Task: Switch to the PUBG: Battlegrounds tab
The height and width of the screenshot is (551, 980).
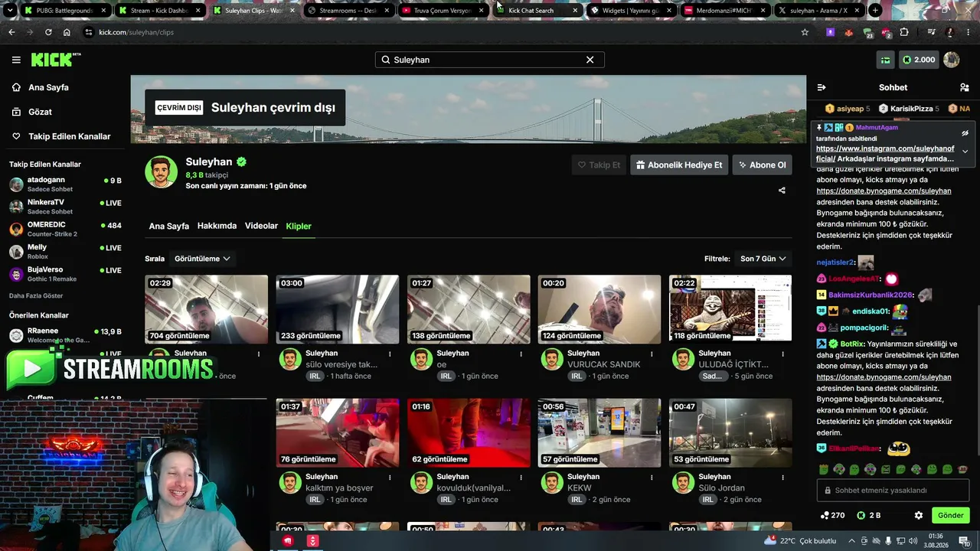Action: 66,11
